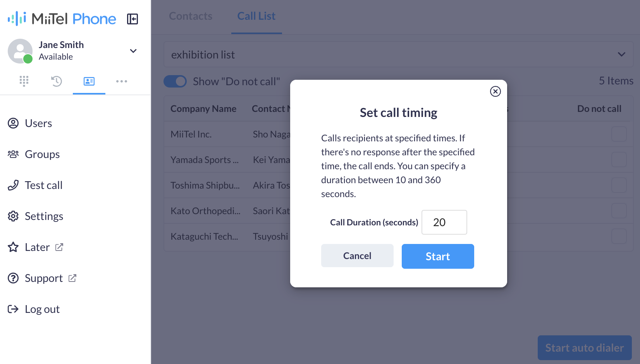Screen dimensions: 640x364
Task: Open the more options ellipsis icon
Action: 122,81
